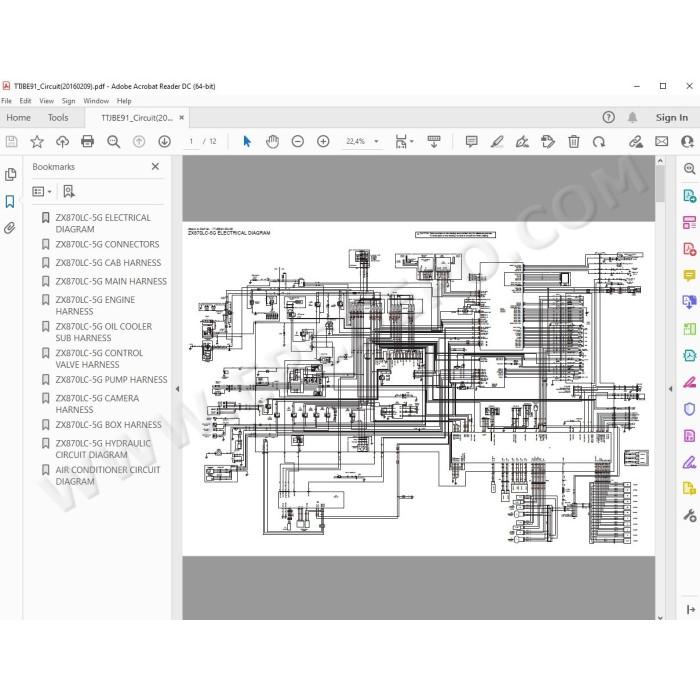The image size is (700, 700).
Task: Click the Zoom out minus icon
Action: [298, 142]
